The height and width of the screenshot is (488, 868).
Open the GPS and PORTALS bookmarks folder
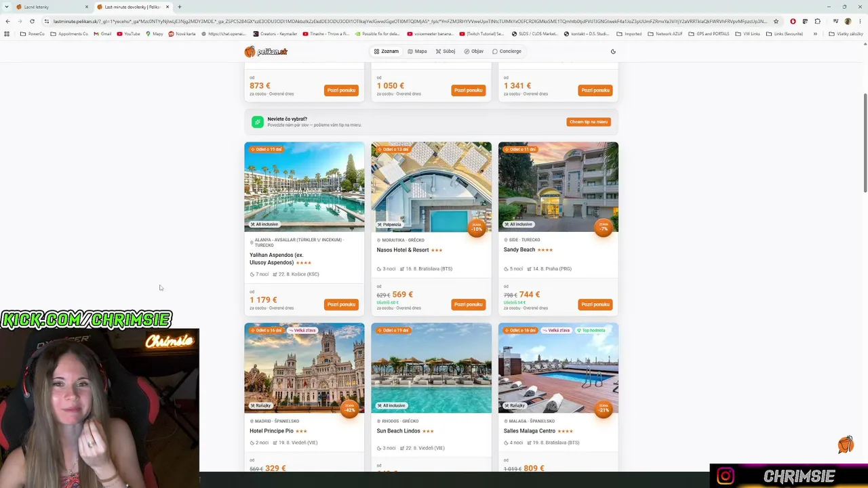[x=709, y=34]
